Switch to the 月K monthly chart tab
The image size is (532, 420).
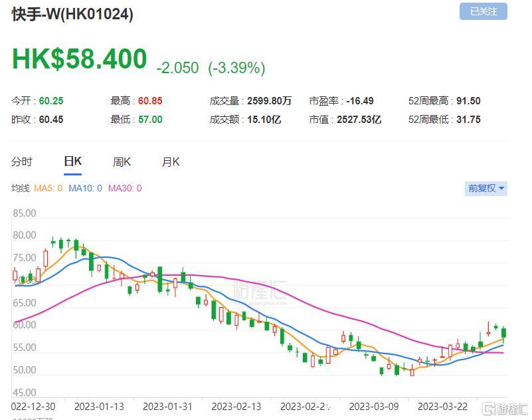pyautogui.click(x=171, y=161)
